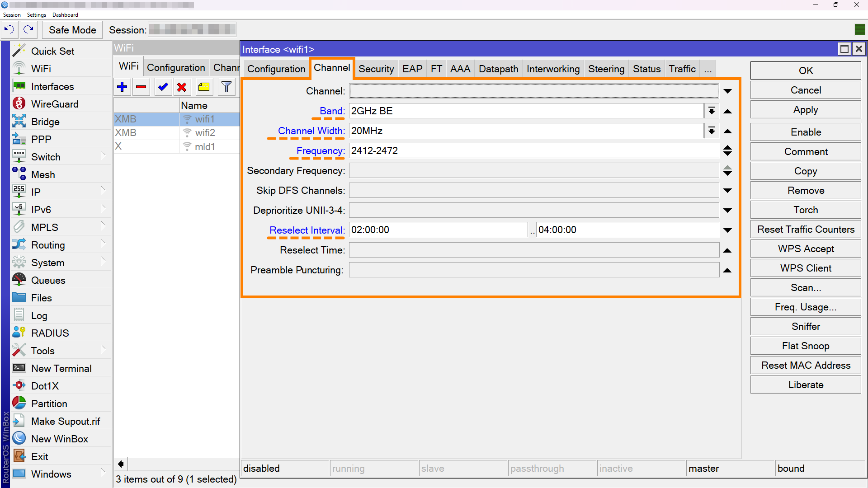Remove entry with red minus icon
This screenshot has height=488, width=868.
point(141,87)
